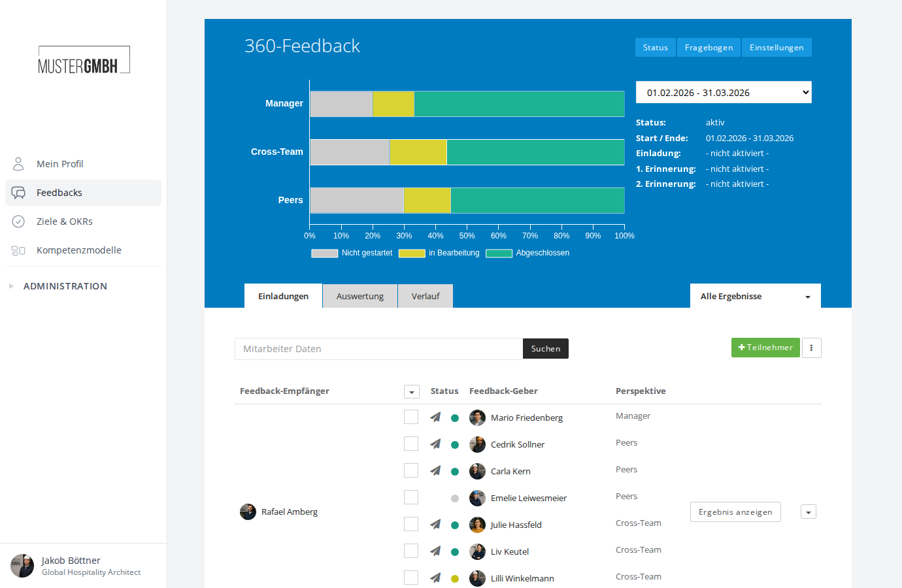This screenshot has height=588, width=902.
Task: Click the paper plane icon for Lilli Winkelmann
Action: tap(435, 578)
